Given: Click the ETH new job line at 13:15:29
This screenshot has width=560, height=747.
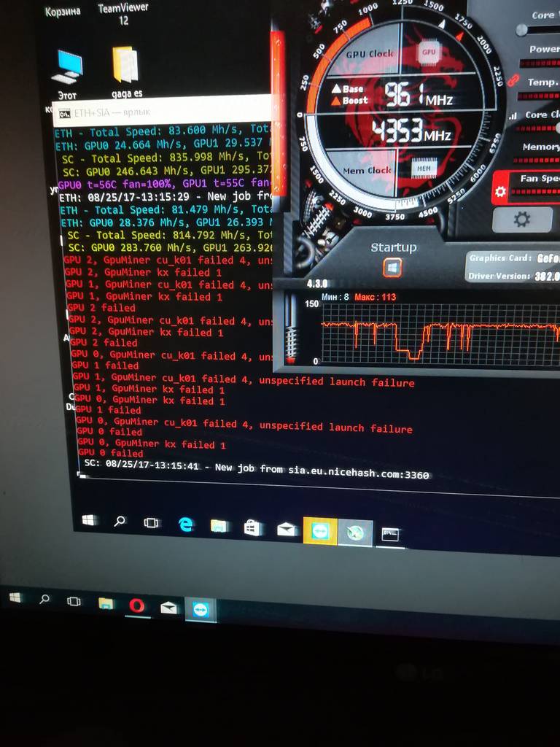Looking at the screenshot, I should [x=166, y=196].
